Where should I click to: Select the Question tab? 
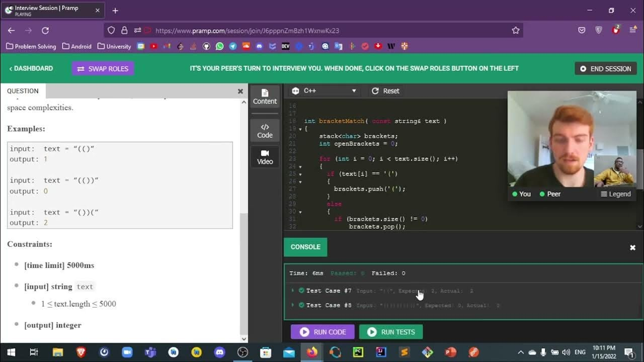23,91
